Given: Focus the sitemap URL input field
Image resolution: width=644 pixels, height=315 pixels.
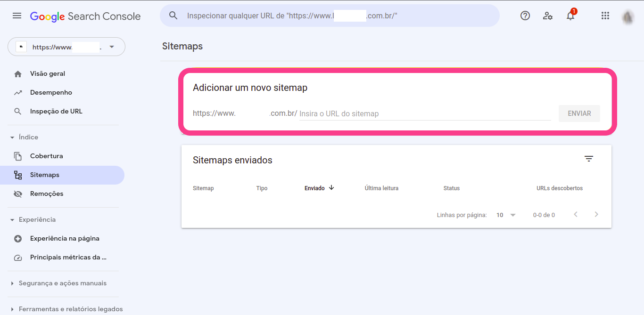Looking at the screenshot, I should [x=425, y=113].
